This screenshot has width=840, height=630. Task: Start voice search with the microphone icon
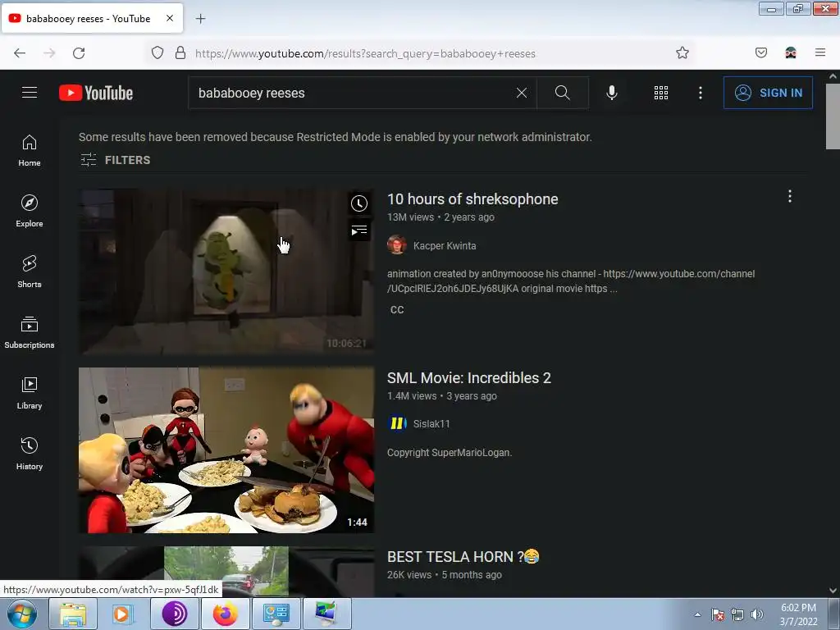[x=612, y=93]
